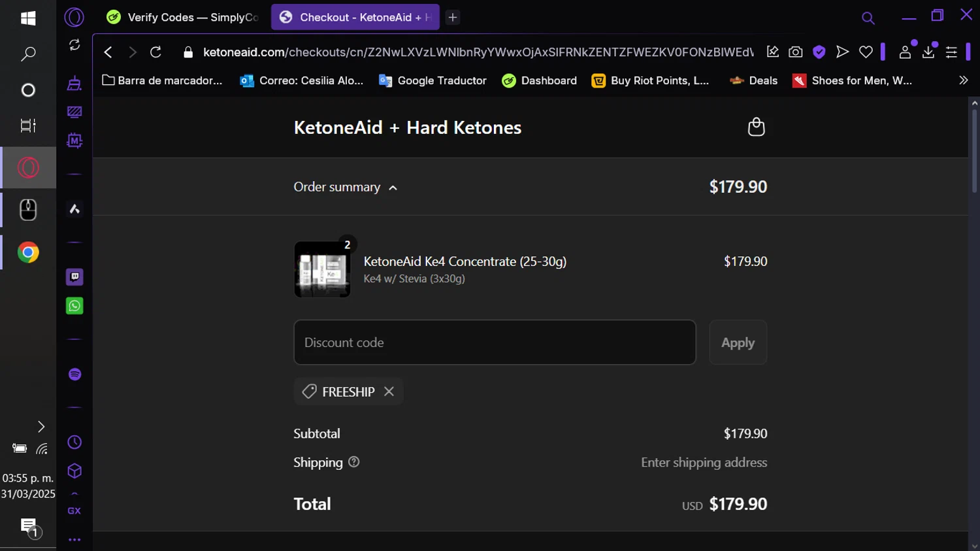Reload the checkout page
Image resolution: width=980 pixels, height=551 pixels.
click(x=155, y=52)
